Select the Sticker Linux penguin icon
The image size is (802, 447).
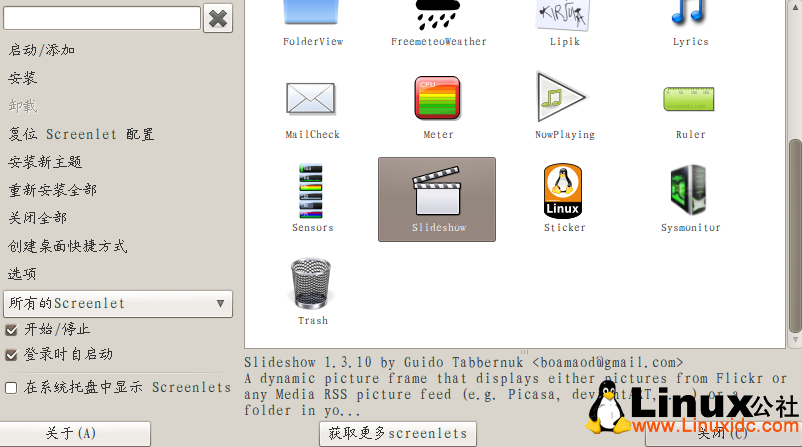point(564,191)
